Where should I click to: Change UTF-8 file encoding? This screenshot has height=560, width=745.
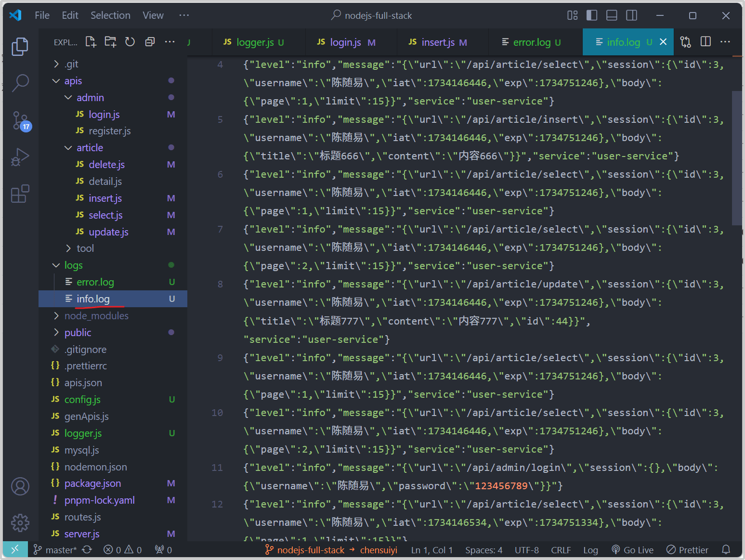click(x=526, y=549)
